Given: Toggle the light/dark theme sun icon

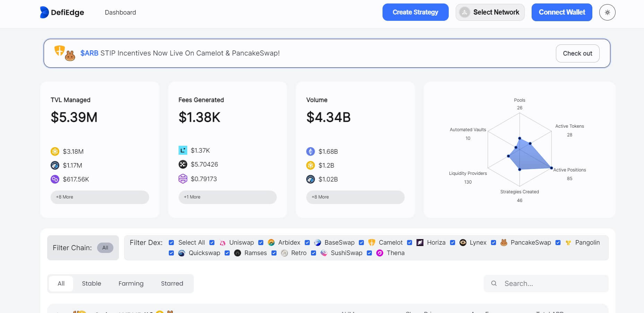Looking at the screenshot, I should pos(607,12).
